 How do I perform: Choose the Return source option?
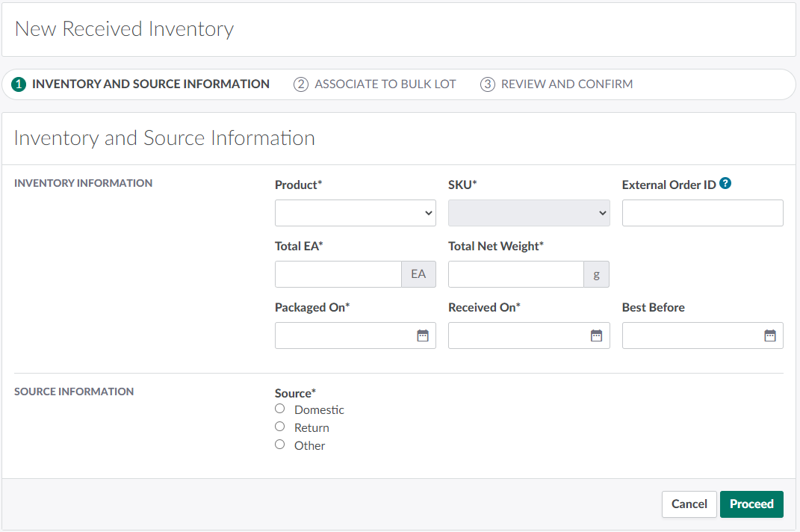(x=280, y=427)
